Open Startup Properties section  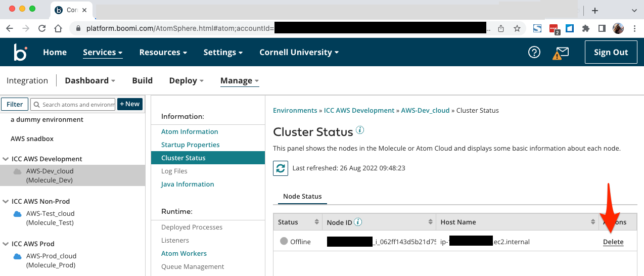(x=191, y=145)
